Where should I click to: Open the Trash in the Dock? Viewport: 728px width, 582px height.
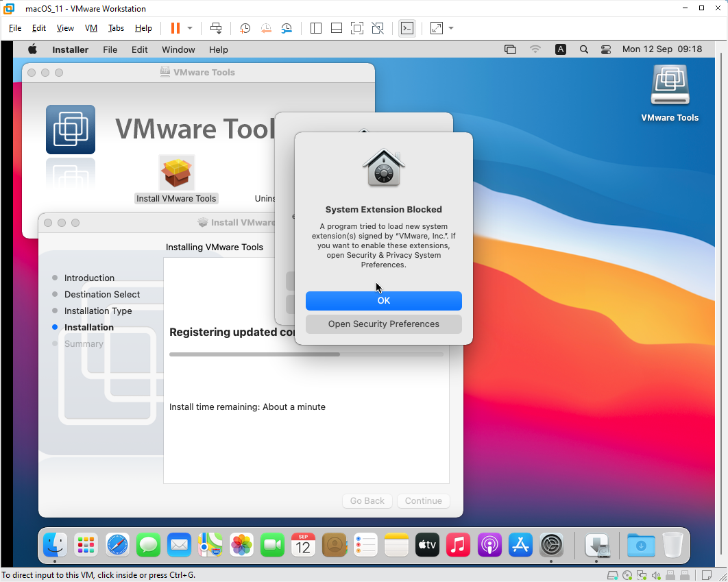click(x=672, y=545)
